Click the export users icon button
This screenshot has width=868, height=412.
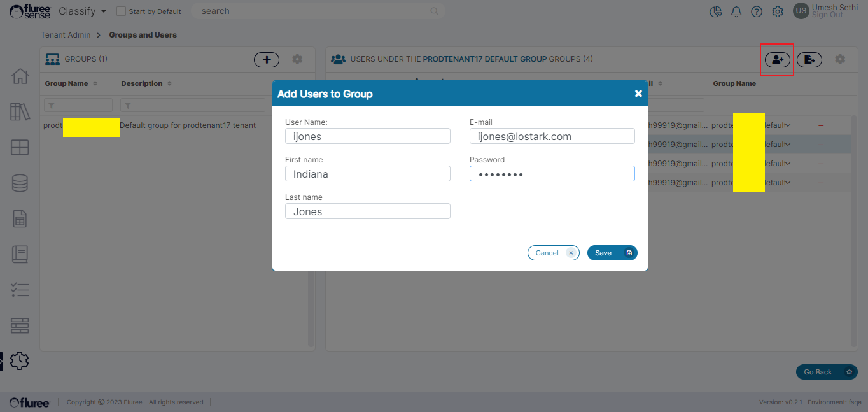809,60
